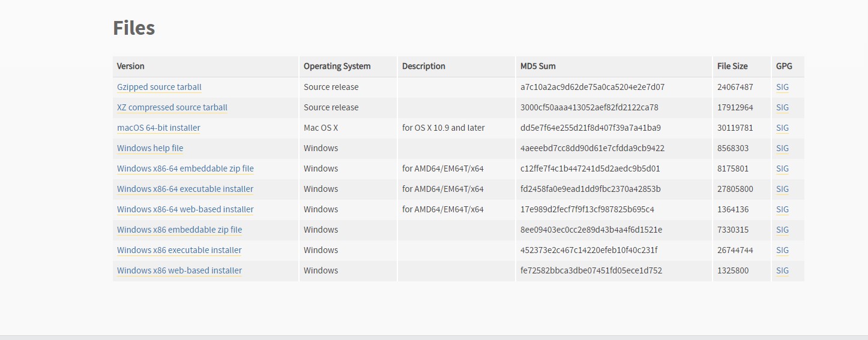Select MD5 sum fd2458fa0e9ead1dd9fbc2370a42853b
Image resolution: width=868 pixels, height=340 pixels.
point(591,189)
